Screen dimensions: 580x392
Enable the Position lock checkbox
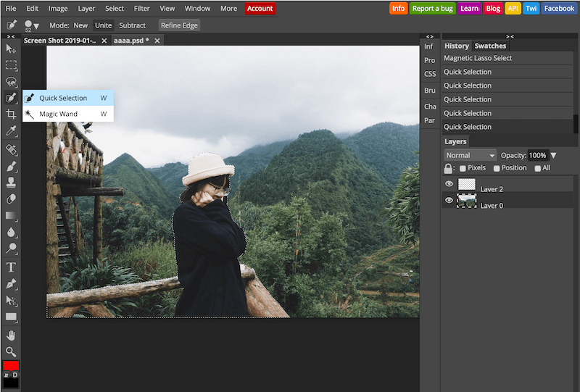coord(497,168)
